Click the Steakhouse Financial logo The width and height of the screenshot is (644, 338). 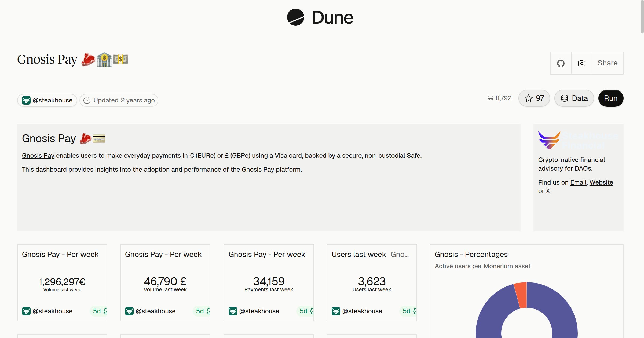[x=578, y=140]
